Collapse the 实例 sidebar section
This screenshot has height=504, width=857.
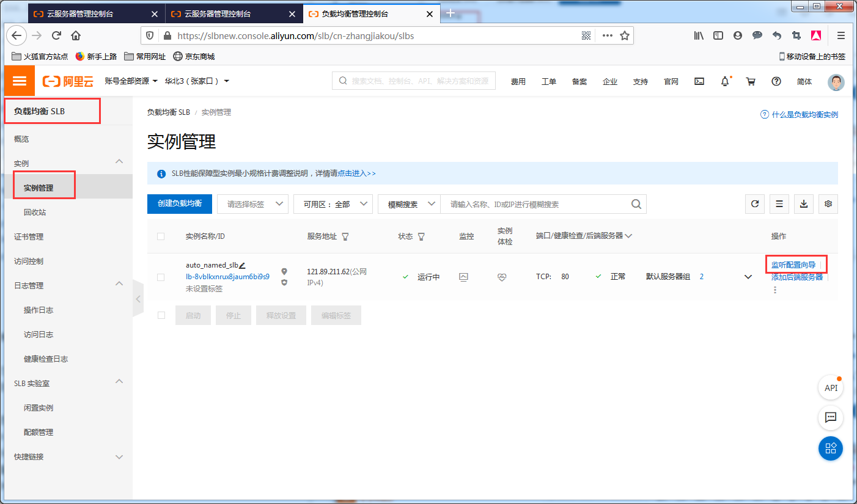[67, 162]
